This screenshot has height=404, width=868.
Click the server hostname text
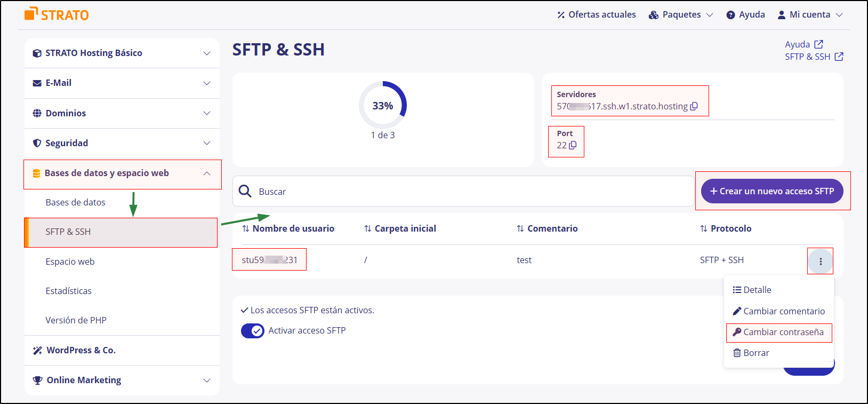click(622, 106)
